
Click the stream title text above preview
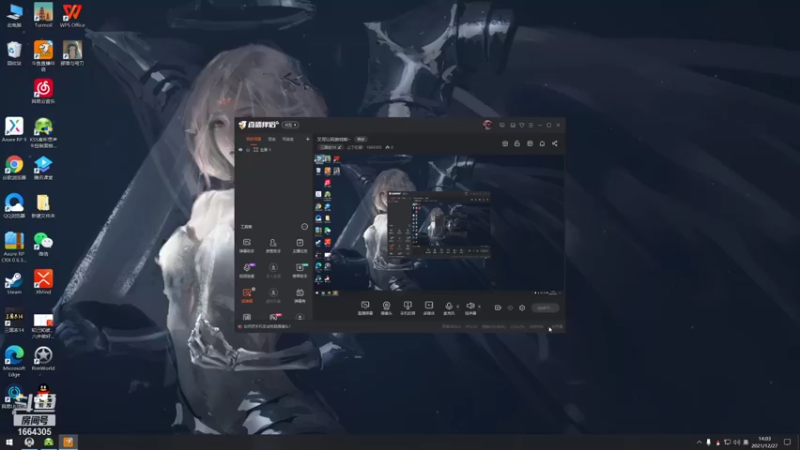[334, 139]
